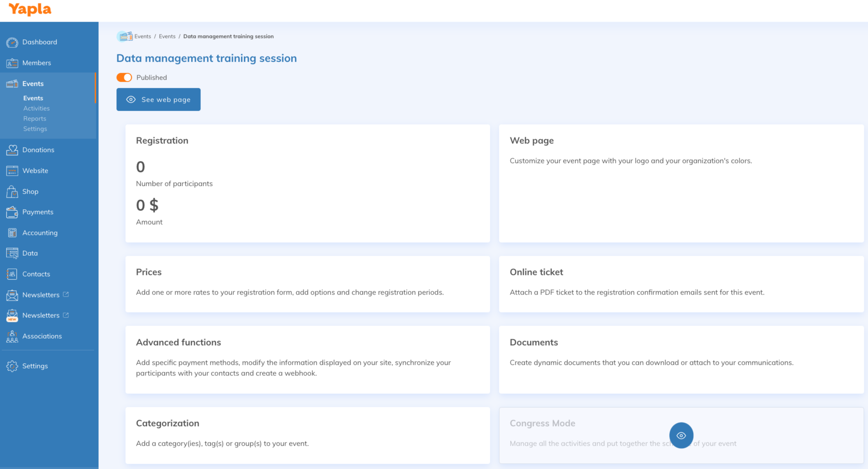This screenshot has height=469, width=868.
Task: Click the Shop bag icon
Action: 12,191
